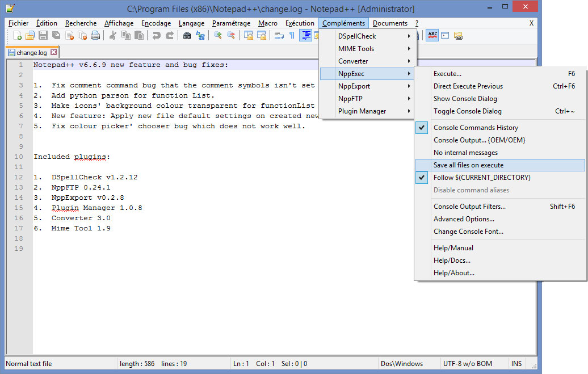Click the Save All toolbar icon
588x374 pixels.
[56, 36]
